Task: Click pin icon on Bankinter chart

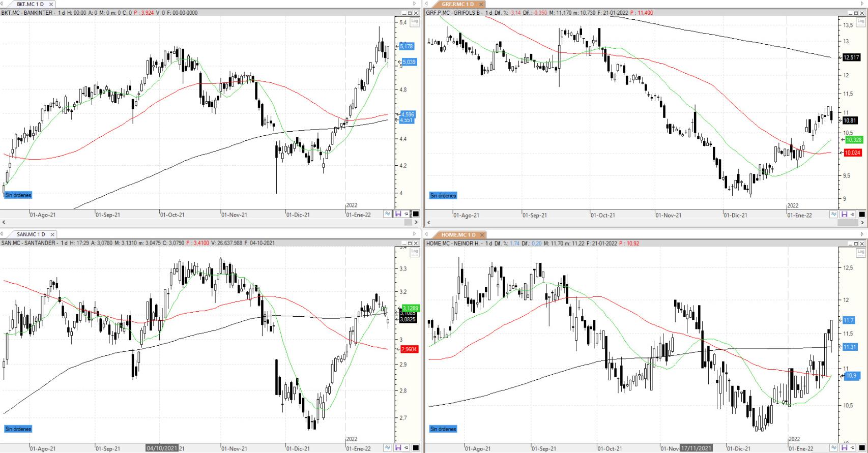Action: [x=407, y=214]
